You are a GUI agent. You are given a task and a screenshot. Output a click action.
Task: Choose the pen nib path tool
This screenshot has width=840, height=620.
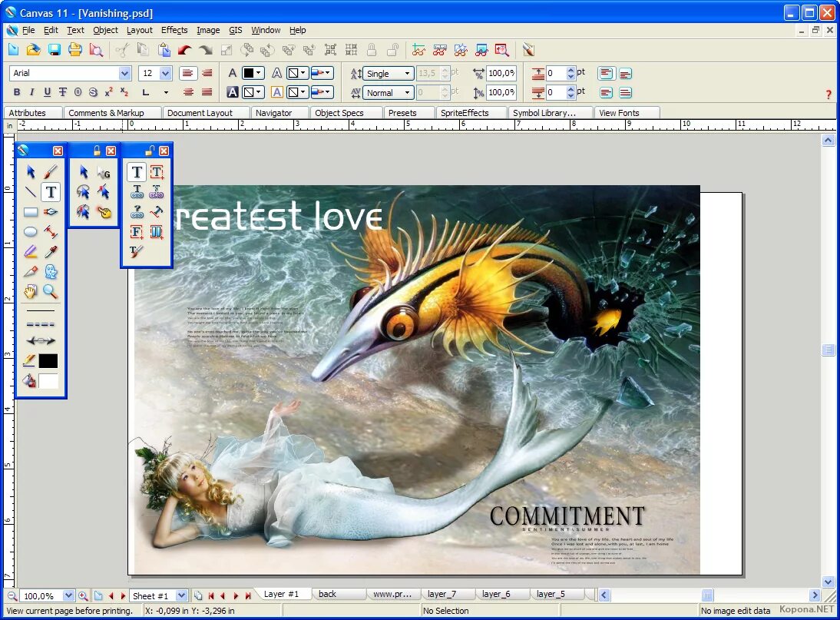point(51,212)
